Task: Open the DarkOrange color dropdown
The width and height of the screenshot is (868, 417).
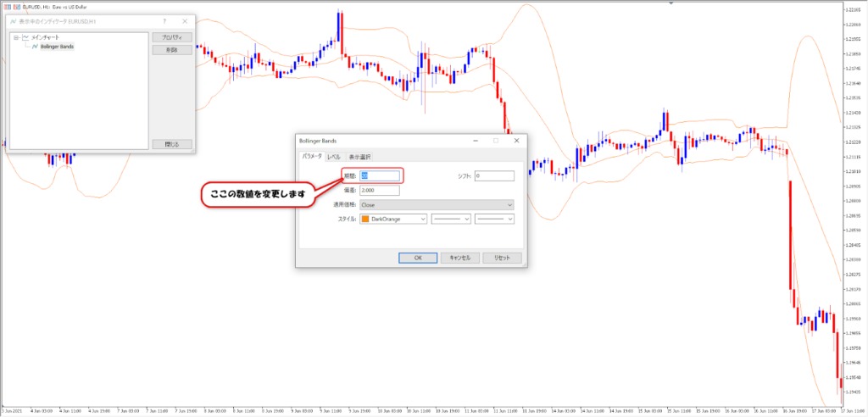Action: (393, 220)
